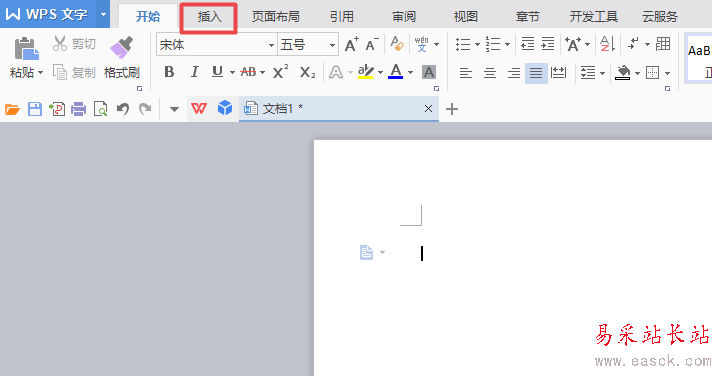
Task: Center align text
Action: pos(490,73)
